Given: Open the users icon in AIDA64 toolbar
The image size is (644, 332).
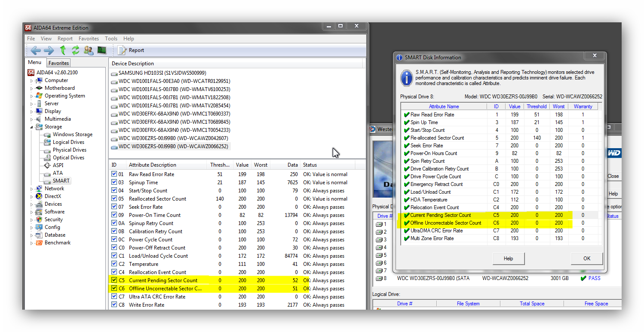Looking at the screenshot, I should pyautogui.click(x=89, y=50).
